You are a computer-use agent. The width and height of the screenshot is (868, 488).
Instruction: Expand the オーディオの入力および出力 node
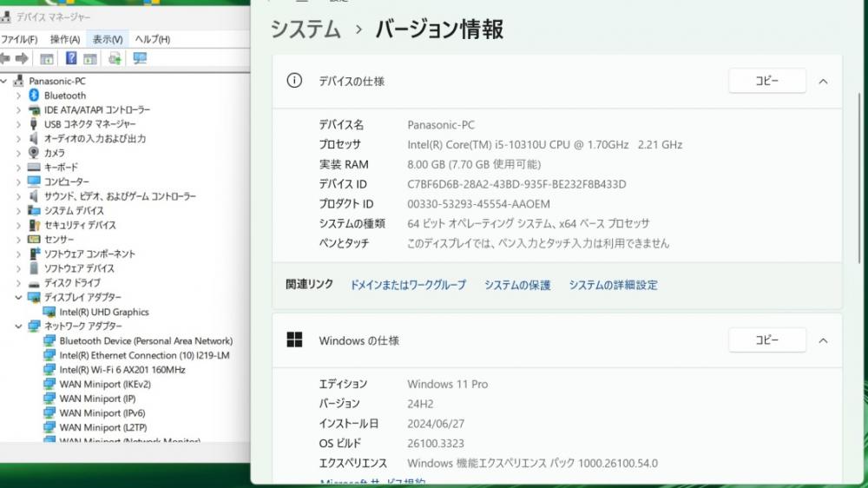[18, 138]
